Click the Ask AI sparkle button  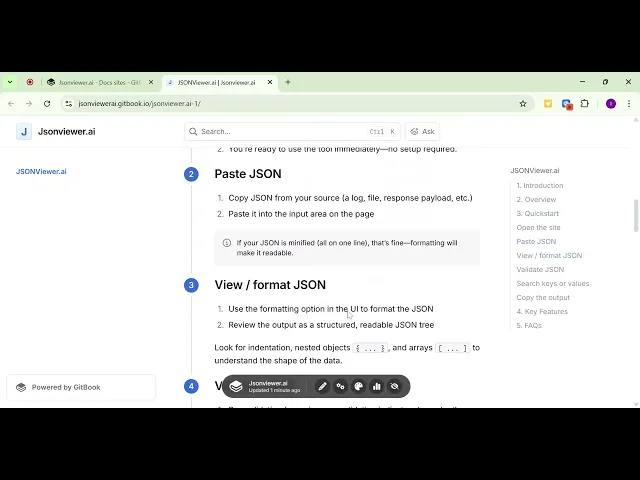[x=422, y=131]
